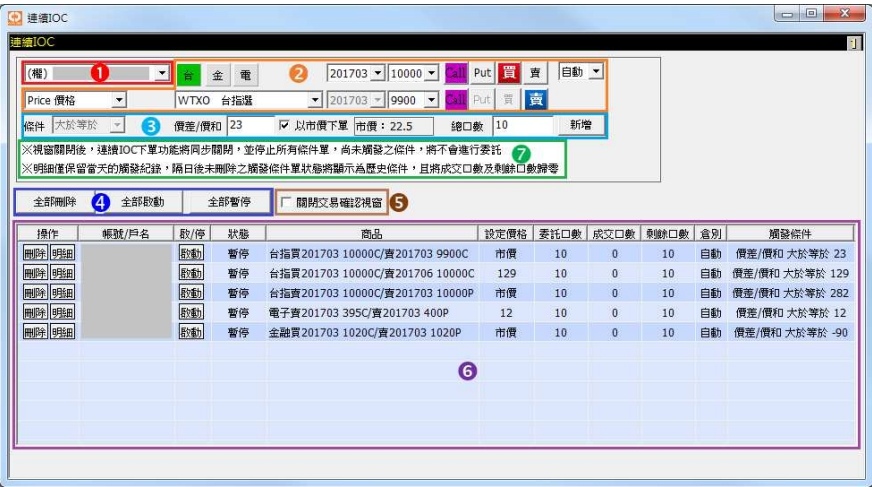Click the 觸發條件 column header
The image size is (872, 487).
pyautogui.click(x=790, y=233)
